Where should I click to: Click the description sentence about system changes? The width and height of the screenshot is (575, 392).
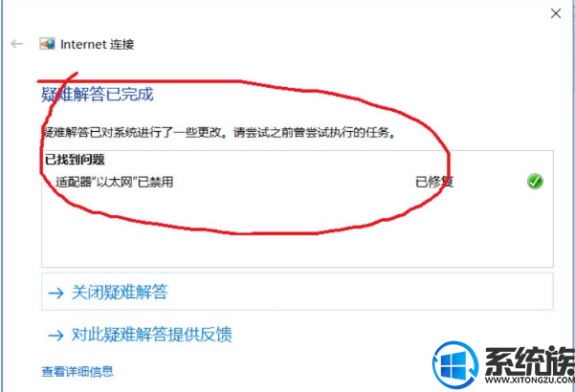220,132
